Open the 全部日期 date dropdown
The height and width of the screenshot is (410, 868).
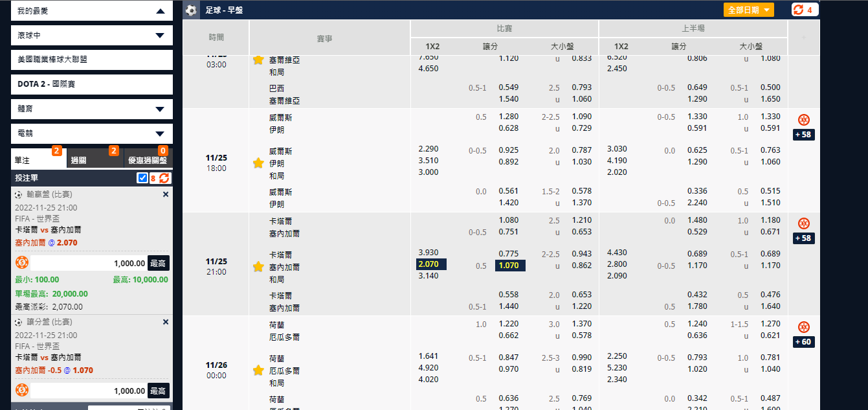point(748,10)
